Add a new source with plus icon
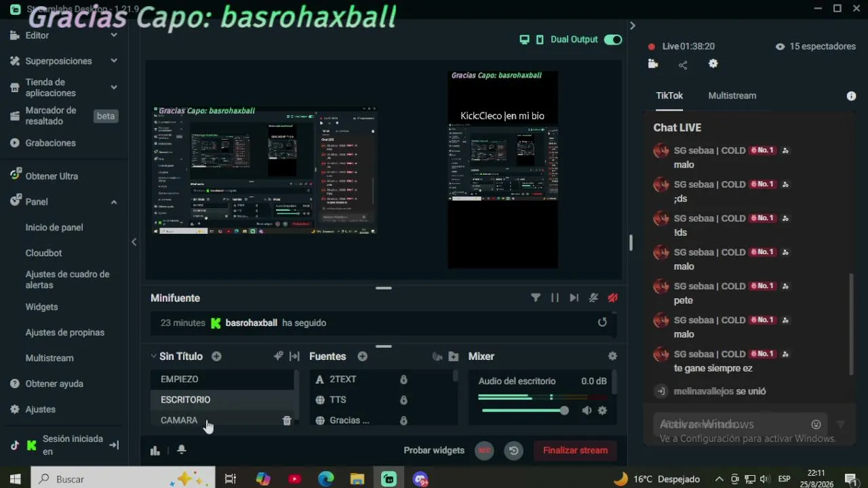Screen dimensions: 868x488 (362, 357)
